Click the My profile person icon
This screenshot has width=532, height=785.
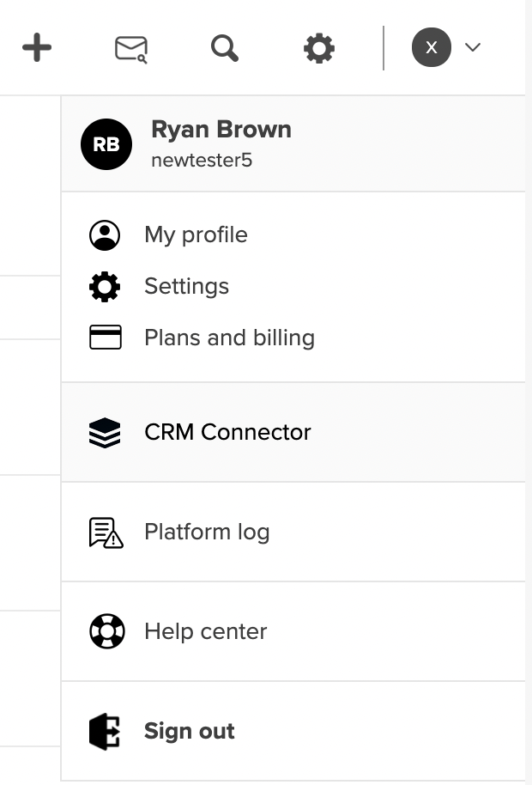(x=105, y=235)
